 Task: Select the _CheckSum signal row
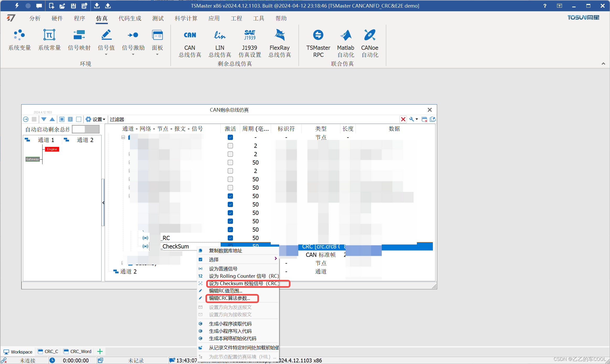tap(176, 246)
